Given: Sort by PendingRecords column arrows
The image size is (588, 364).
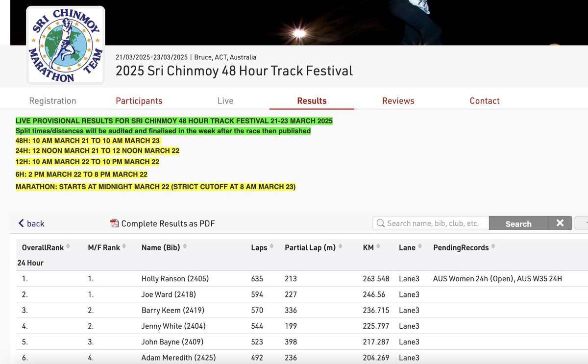Looking at the screenshot, I should 493,247.
